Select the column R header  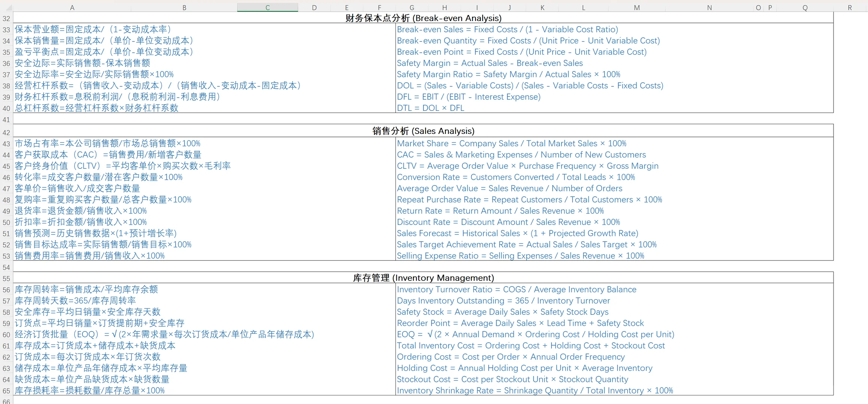pos(850,7)
